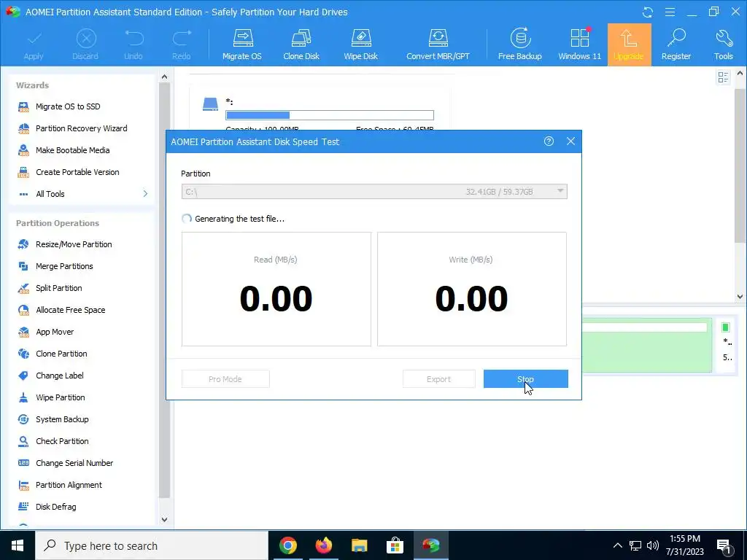
Task: Click the Redo toolbar button
Action: [x=182, y=44]
